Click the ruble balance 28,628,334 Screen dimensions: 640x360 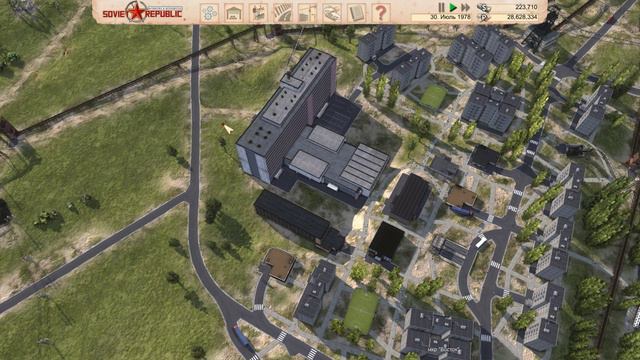pyautogui.click(x=522, y=17)
